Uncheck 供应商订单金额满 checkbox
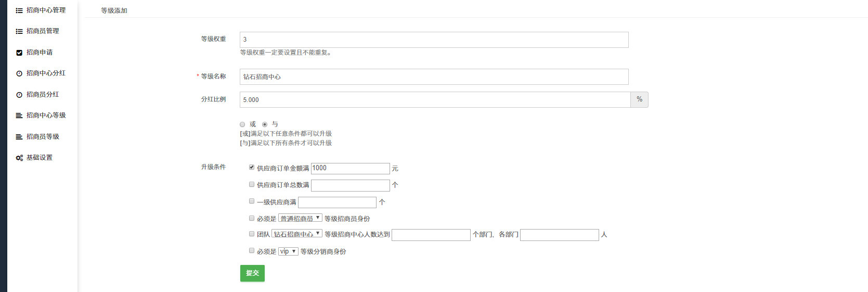The width and height of the screenshot is (868, 292). click(x=252, y=167)
